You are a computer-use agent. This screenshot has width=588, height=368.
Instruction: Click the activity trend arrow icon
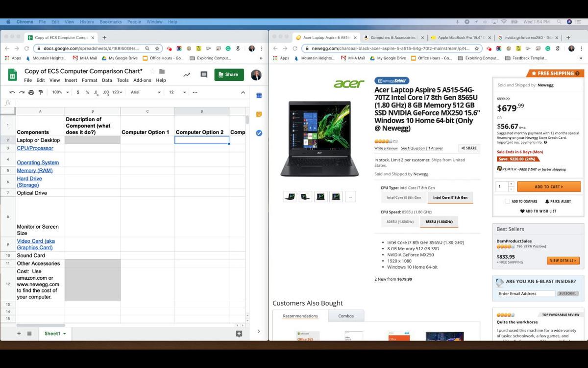tap(187, 75)
